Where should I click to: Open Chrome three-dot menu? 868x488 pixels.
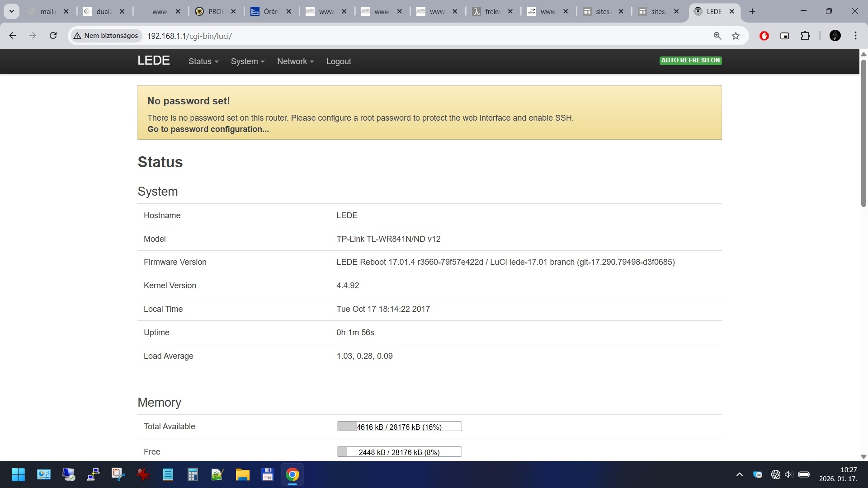tap(855, 36)
